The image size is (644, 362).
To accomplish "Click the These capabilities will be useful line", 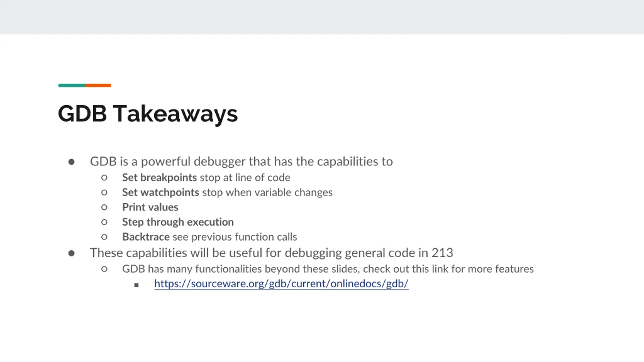I will pos(271,253).
